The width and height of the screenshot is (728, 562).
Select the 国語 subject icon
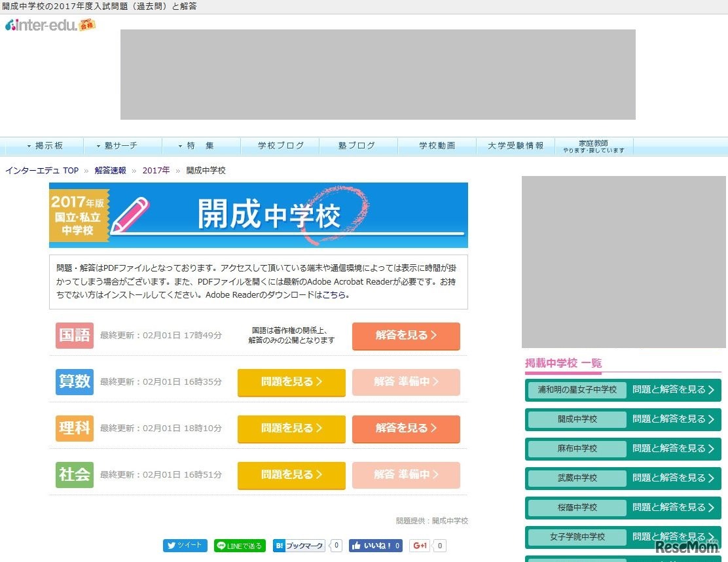pos(74,335)
